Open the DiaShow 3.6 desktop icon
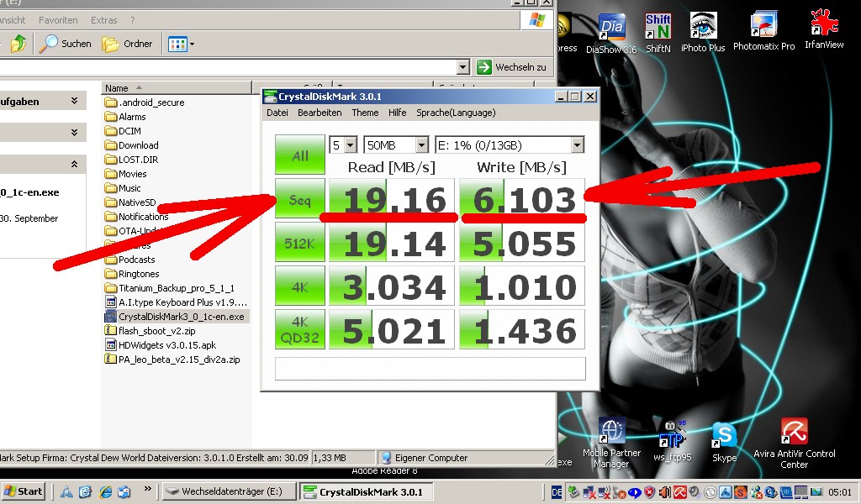861x504 pixels. (611, 30)
